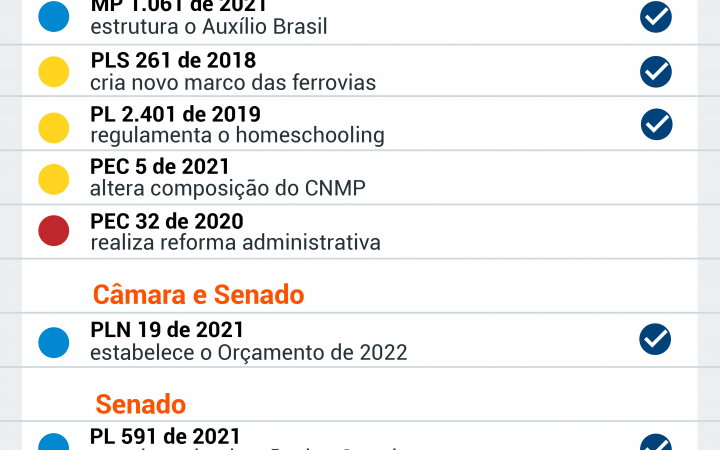Open PEC 32 de 2020 title
Screen dimensions: 720x450
point(167,221)
